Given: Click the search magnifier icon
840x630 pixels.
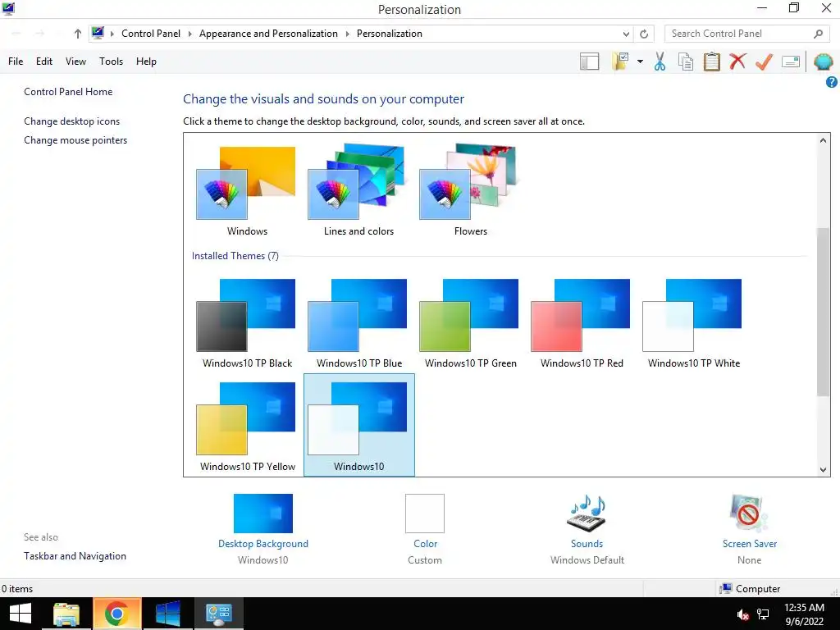Looking at the screenshot, I should 818,34.
